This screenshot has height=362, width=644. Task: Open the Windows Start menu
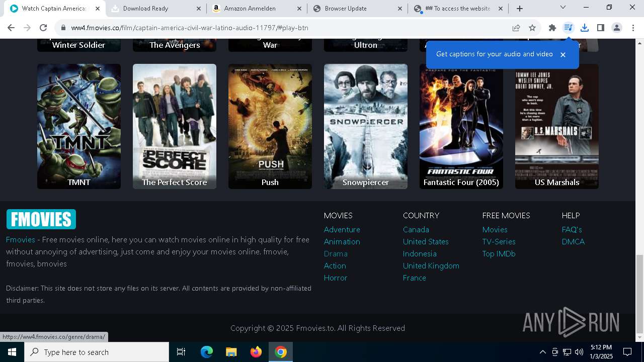tap(12, 352)
